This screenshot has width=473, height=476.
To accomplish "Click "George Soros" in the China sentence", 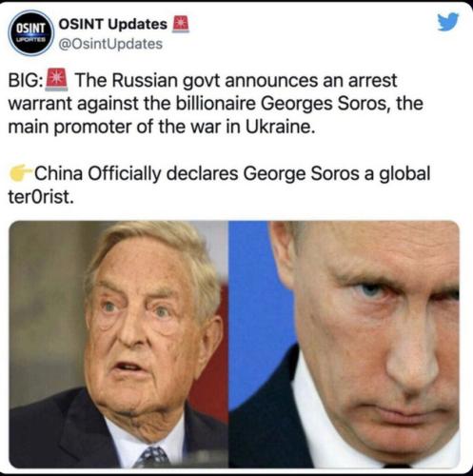I will [302, 173].
